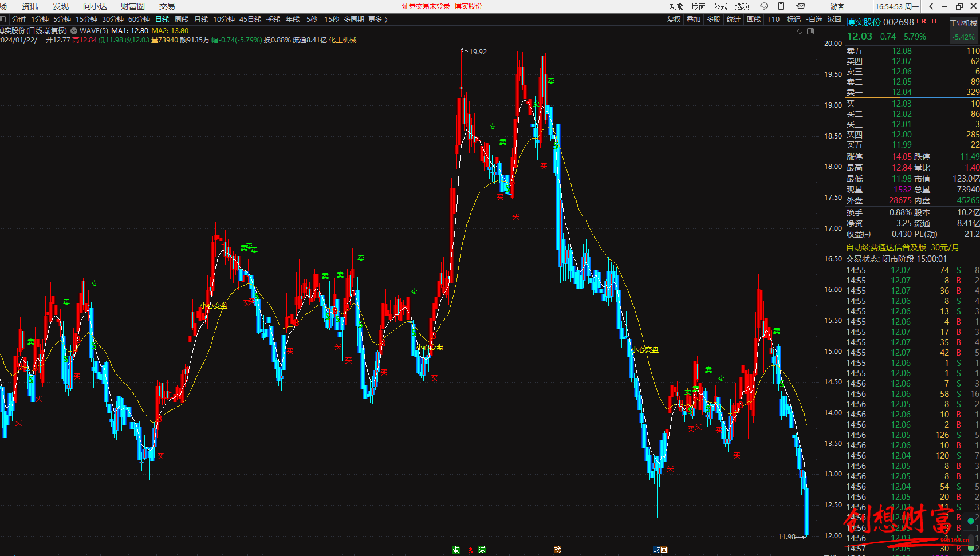Switch to the 15分钟 period
The image size is (980, 556).
86,19
